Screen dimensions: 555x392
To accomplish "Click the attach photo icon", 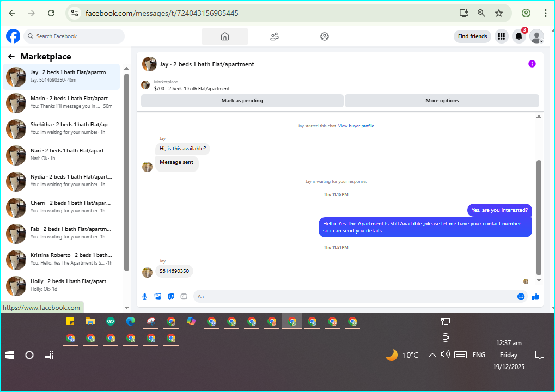I will tap(158, 297).
